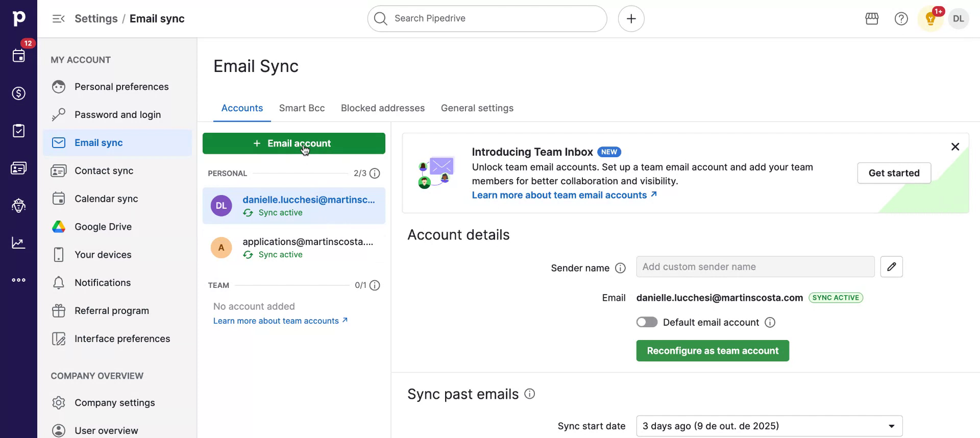
Task: Open the Insights chart icon in left rail
Action: (19, 243)
